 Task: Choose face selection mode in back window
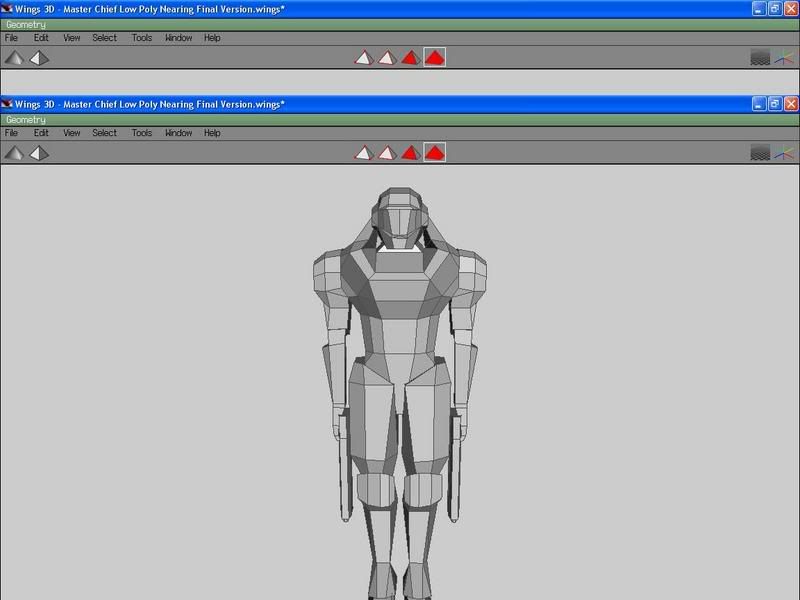coord(411,58)
